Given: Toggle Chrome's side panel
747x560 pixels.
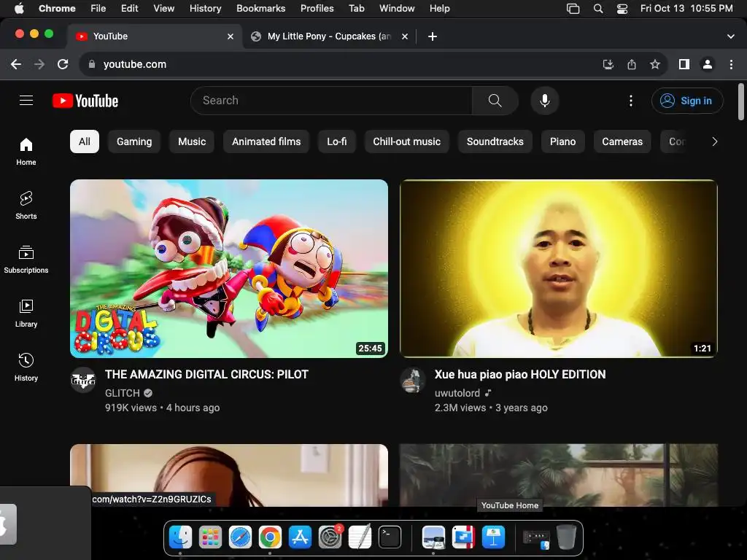Looking at the screenshot, I should [x=684, y=64].
